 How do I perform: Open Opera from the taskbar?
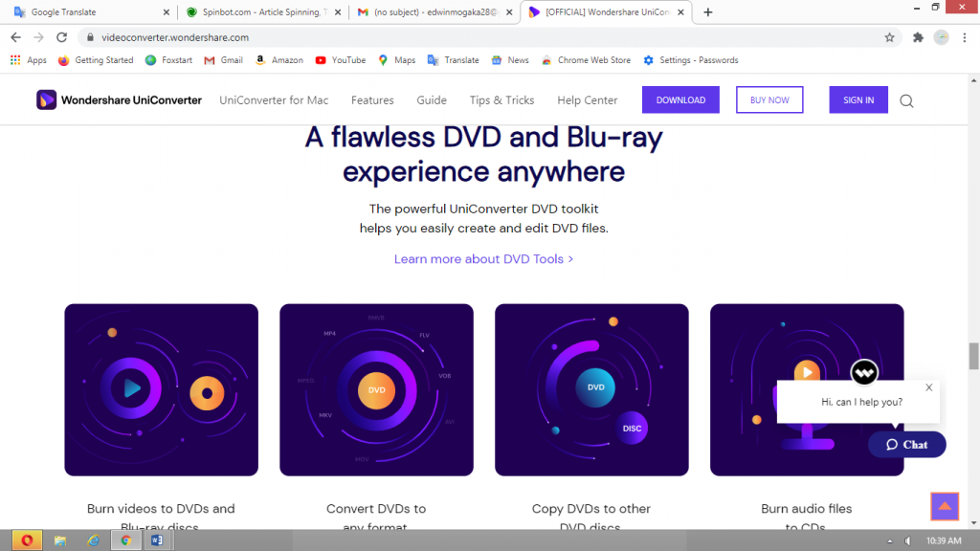[27, 540]
